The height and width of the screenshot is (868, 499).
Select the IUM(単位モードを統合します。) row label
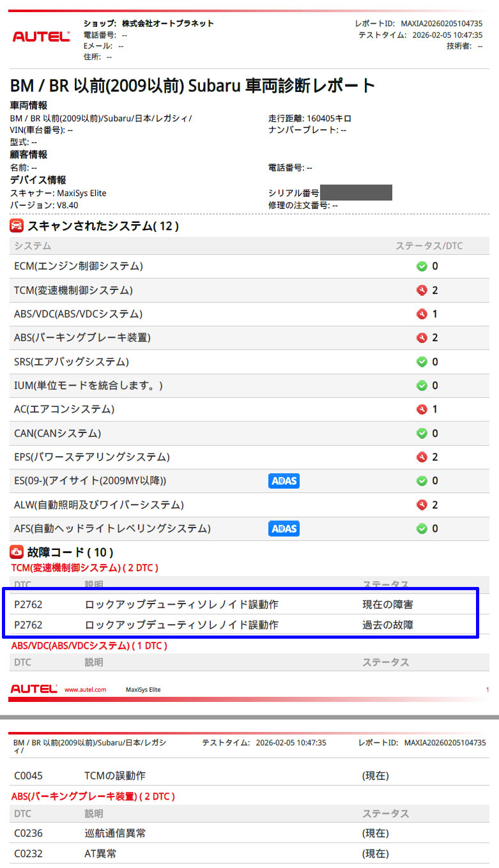tap(89, 385)
